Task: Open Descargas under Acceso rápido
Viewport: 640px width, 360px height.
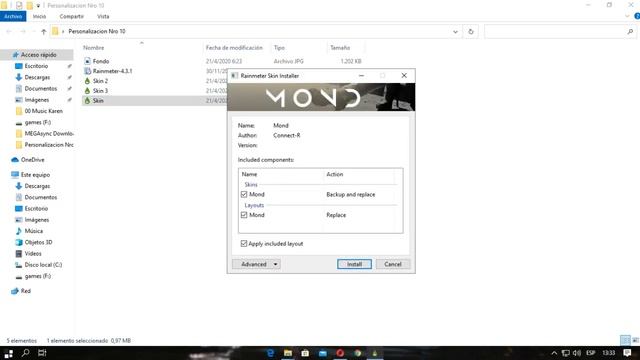Action: click(37, 77)
